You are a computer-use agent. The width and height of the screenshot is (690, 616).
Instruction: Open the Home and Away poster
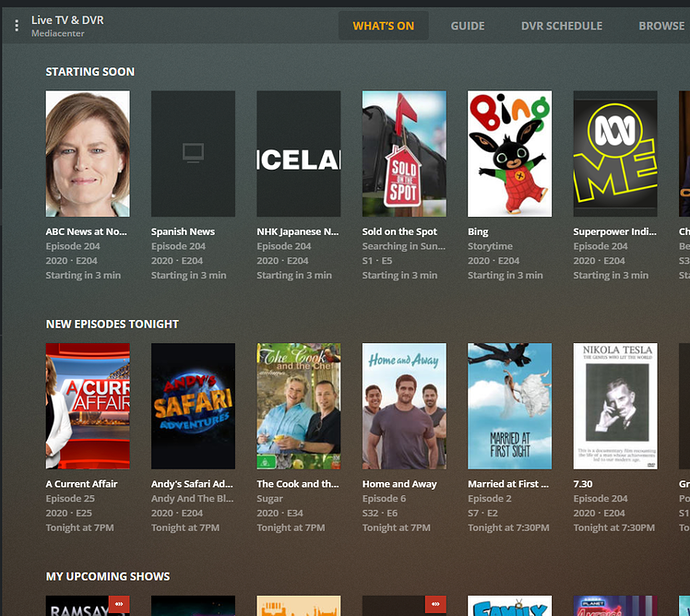coord(404,406)
